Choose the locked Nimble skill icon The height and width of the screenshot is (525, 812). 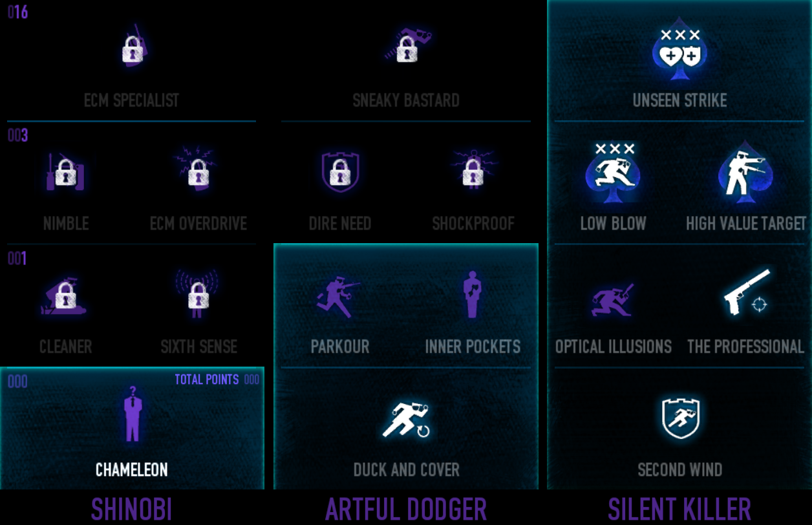[x=65, y=172]
